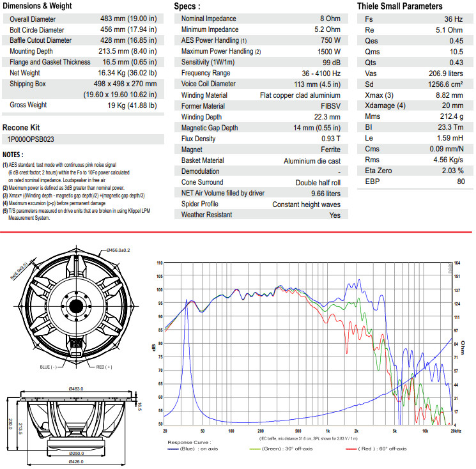This screenshot has width=476, height=469.
Task: Select Fs value 36 Hz
Action: [454, 19]
